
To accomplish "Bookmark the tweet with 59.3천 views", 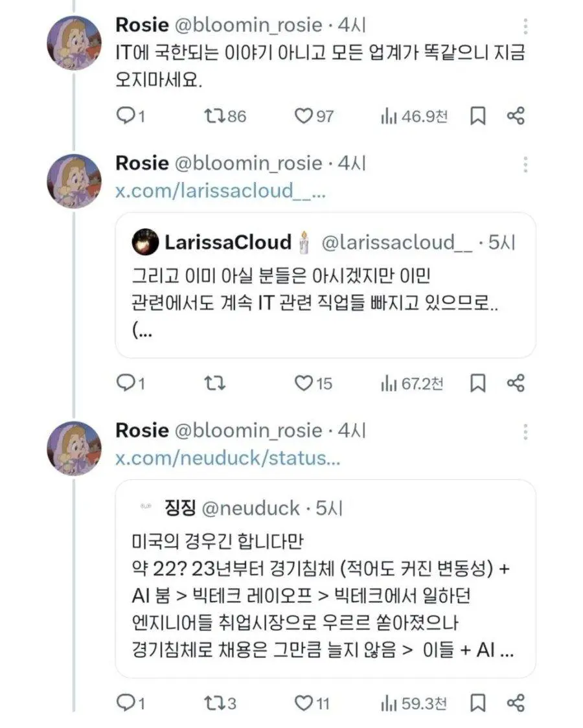I will 477,703.
